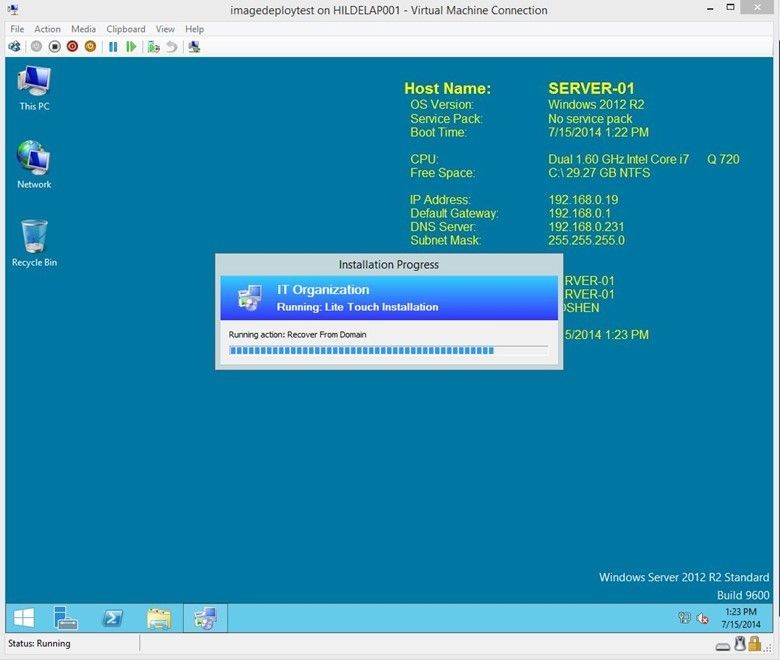The width and height of the screenshot is (780, 660).
Task: Close the Virtual Machine Connection window
Action: coord(757,7)
